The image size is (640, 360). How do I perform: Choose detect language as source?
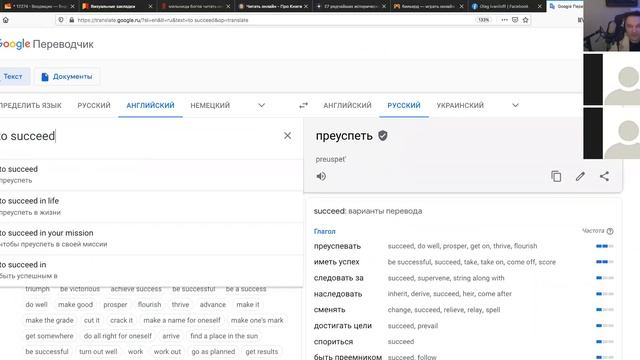[x=31, y=105]
